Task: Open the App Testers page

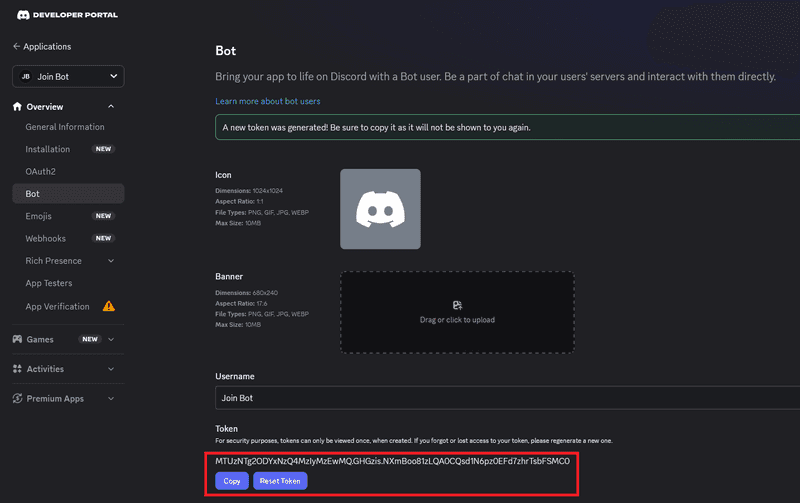Action: [48, 283]
